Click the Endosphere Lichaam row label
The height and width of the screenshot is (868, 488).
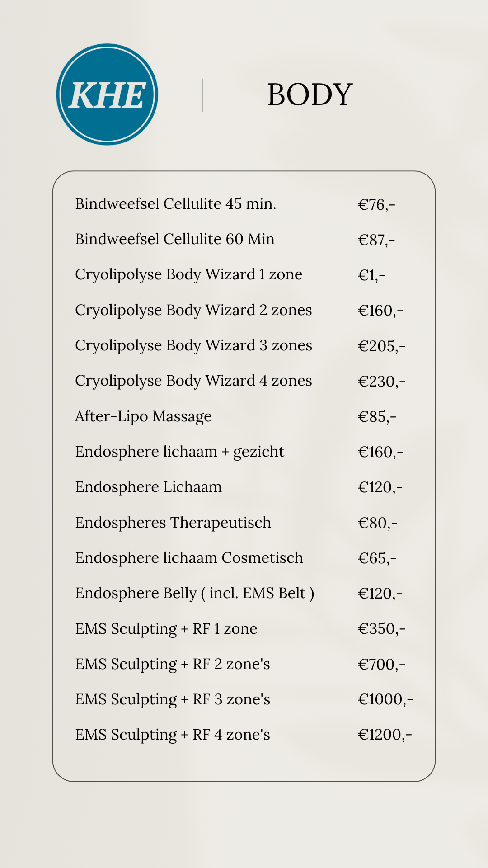point(148,487)
